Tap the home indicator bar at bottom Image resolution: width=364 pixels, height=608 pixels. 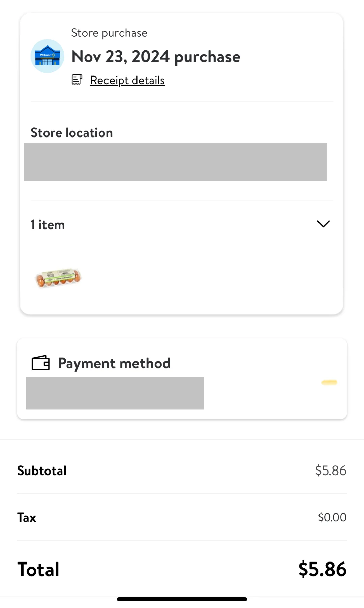click(182, 599)
